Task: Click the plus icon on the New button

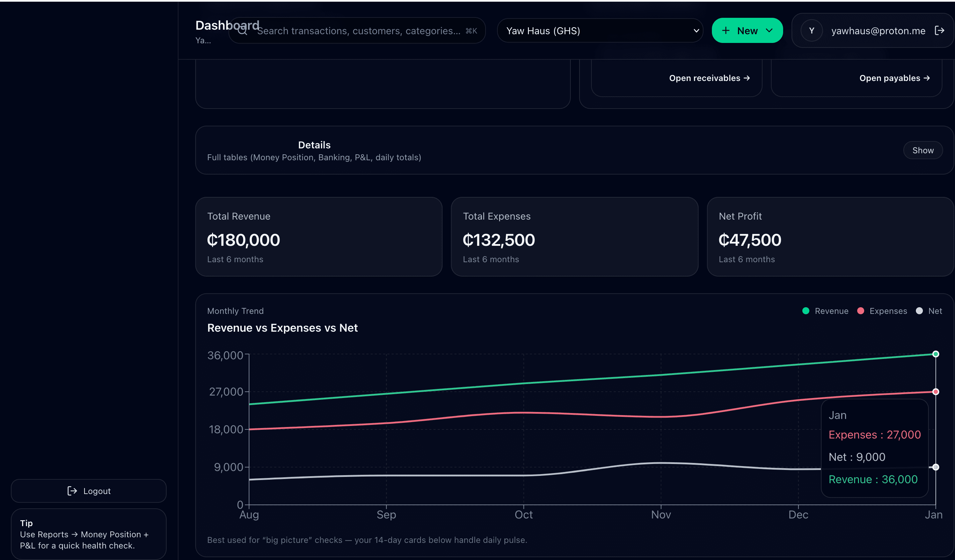Action: point(726,30)
